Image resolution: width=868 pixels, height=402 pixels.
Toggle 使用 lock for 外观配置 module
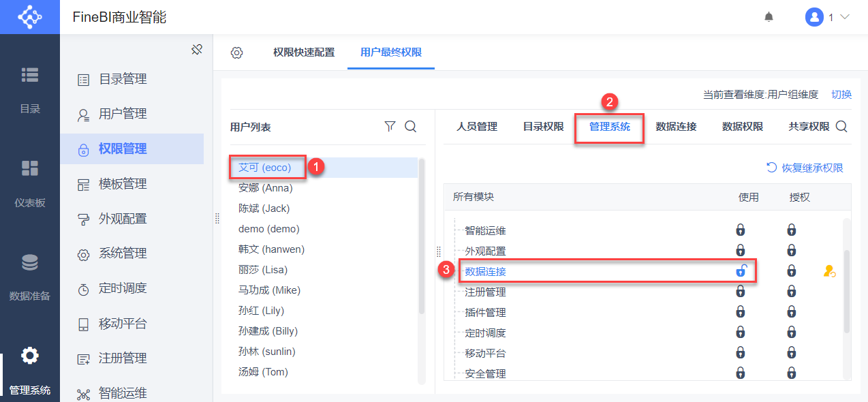pyautogui.click(x=741, y=251)
